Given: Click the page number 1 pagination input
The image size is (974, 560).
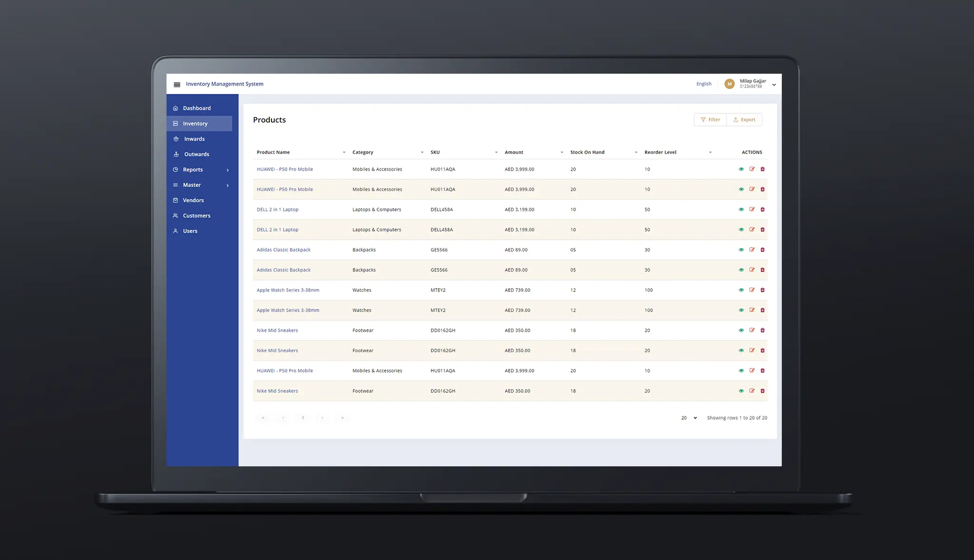Looking at the screenshot, I should (303, 417).
